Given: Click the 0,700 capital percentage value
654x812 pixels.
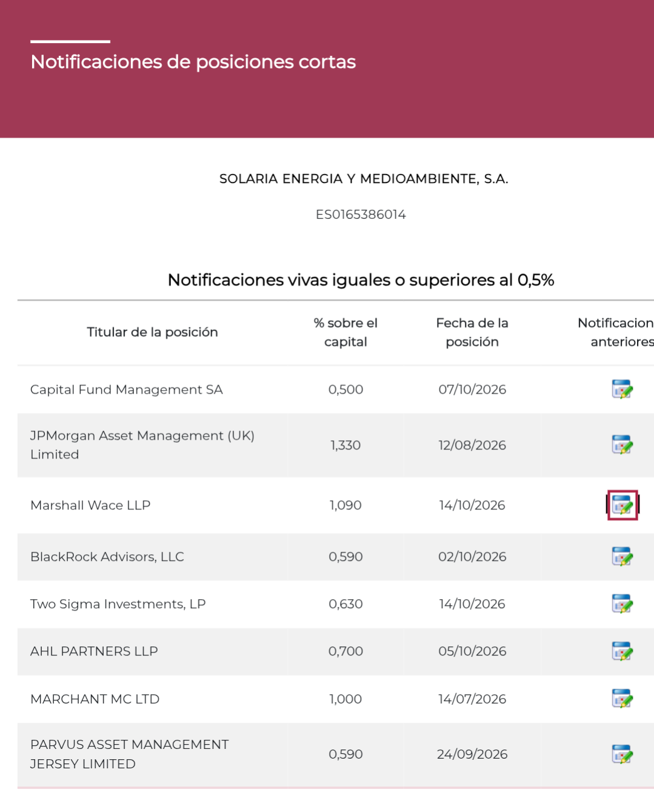Looking at the screenshot, I should (345, 651).
